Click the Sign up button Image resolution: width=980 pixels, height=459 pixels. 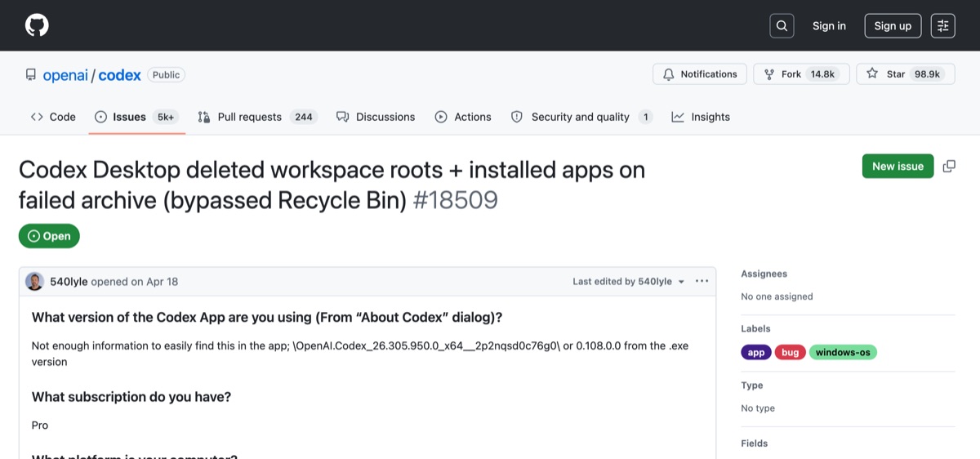pos(893,26)
